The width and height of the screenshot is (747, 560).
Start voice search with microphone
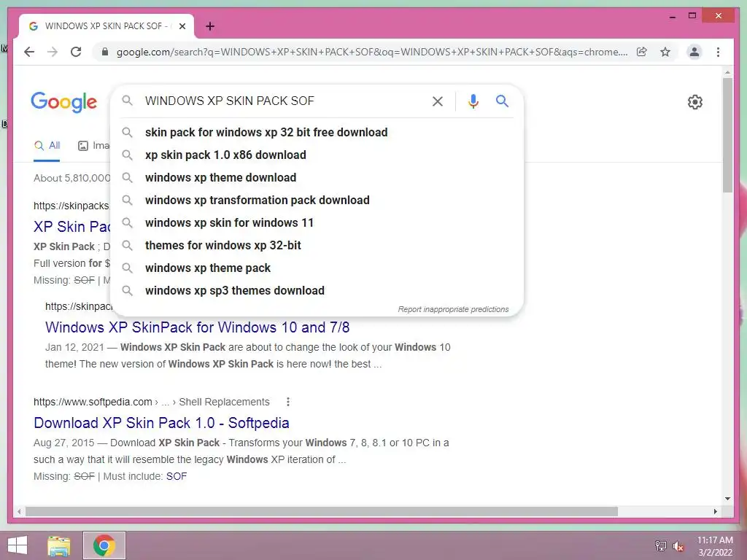(473, 101)
